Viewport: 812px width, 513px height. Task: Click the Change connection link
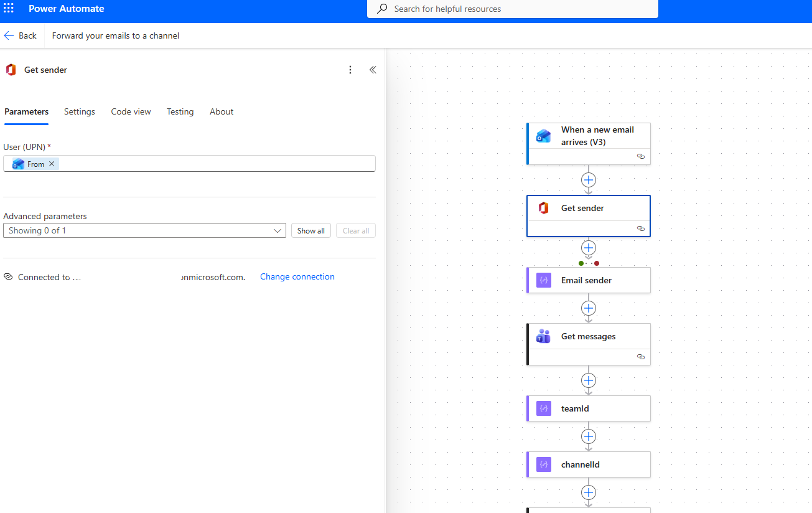[x=297, y=277]
